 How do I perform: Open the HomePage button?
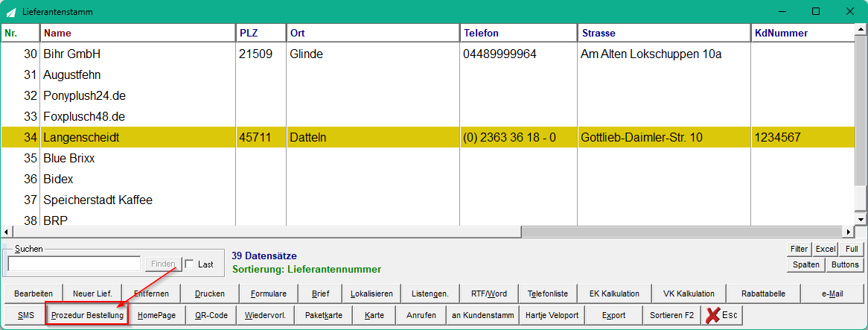pos(156,315)
